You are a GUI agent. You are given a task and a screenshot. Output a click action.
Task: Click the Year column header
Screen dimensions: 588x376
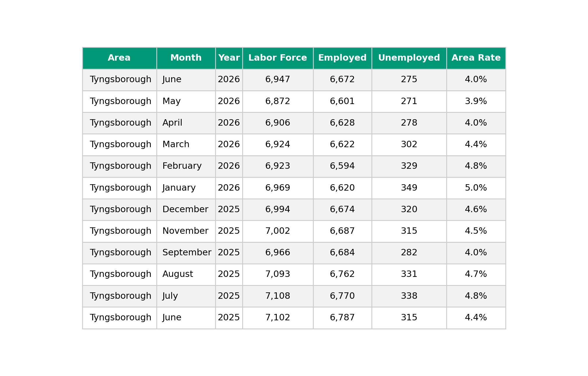[x=229, y=58]
